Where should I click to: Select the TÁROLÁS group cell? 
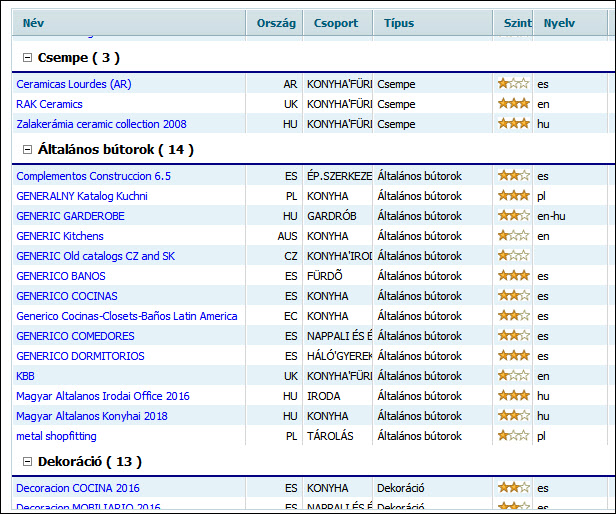pos(337,436)
